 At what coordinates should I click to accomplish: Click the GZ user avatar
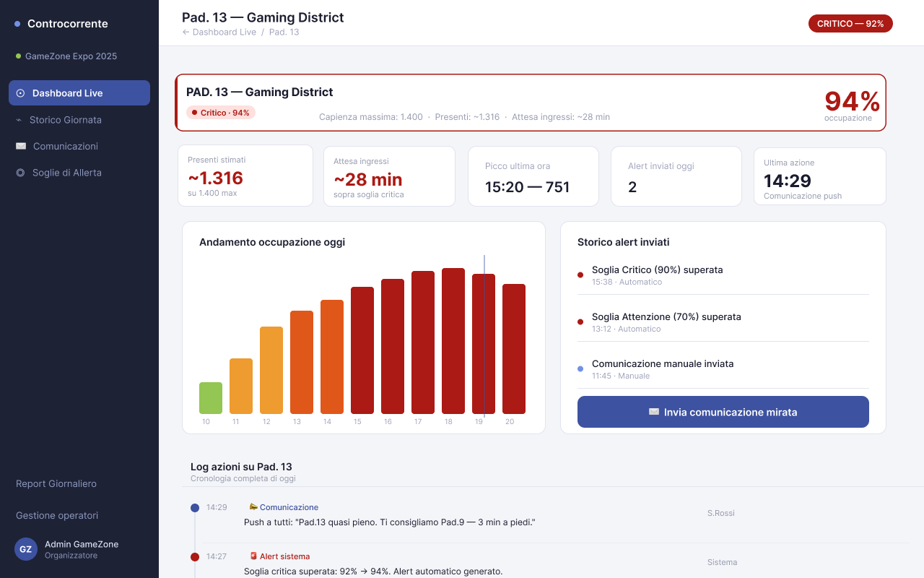pyautogui.click(x=26, y=549)
